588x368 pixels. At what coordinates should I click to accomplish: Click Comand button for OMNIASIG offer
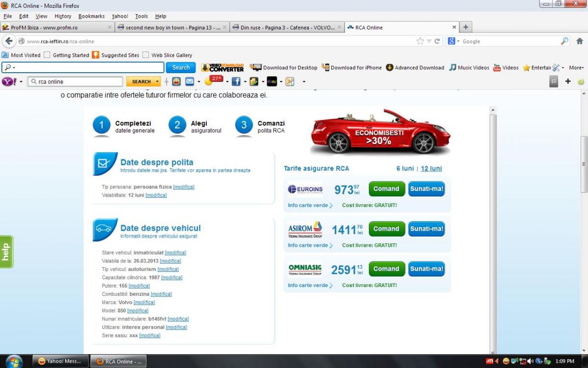(387, 269)
